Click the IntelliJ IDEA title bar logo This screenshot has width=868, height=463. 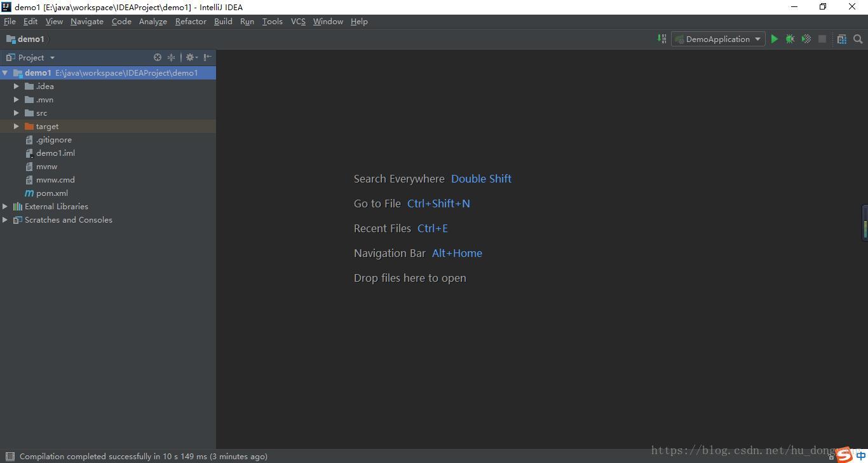6,7
